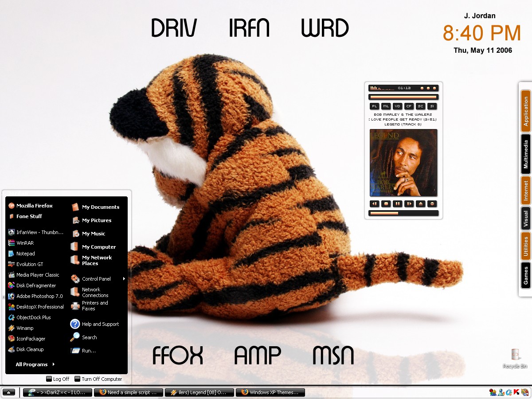Expand All Programs in the start menu
The height and width of the screenshot is (399, 532).
35,364
